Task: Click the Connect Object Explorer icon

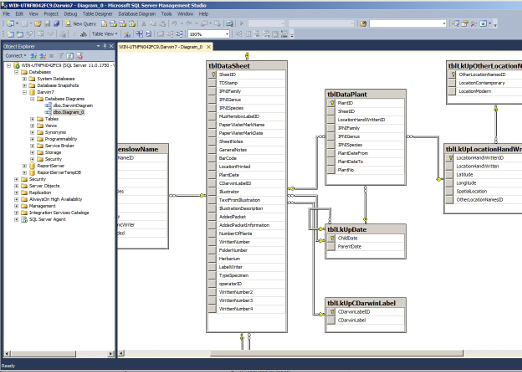Action: point(33,56)
